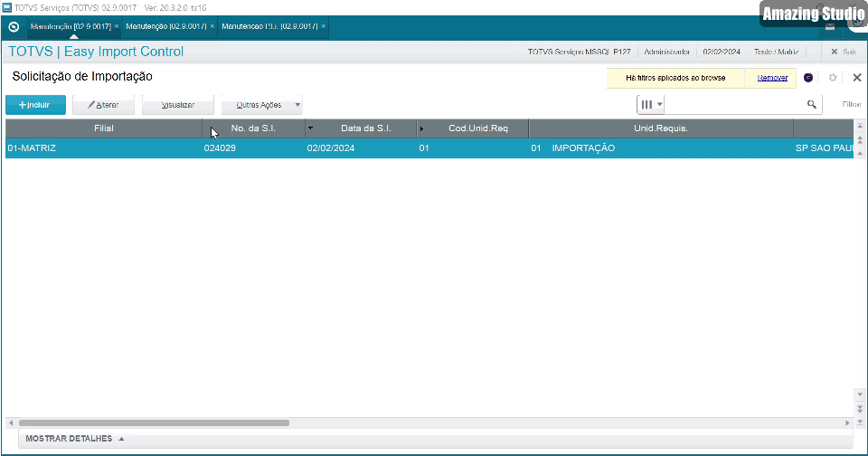Image resolution: width=868 pixels, height=456 pixels.
Task: Click the page-down double arrow scroll icon
Action: 860,409
